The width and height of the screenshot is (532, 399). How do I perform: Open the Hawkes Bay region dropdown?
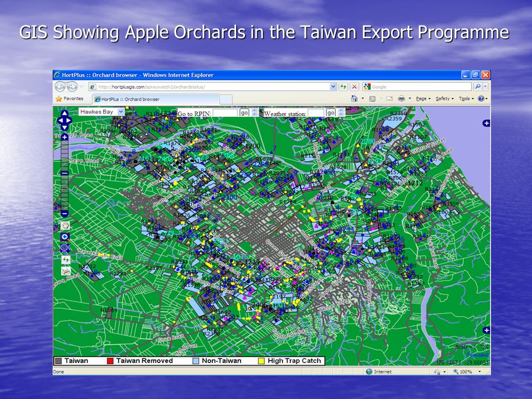coord(101,111)
